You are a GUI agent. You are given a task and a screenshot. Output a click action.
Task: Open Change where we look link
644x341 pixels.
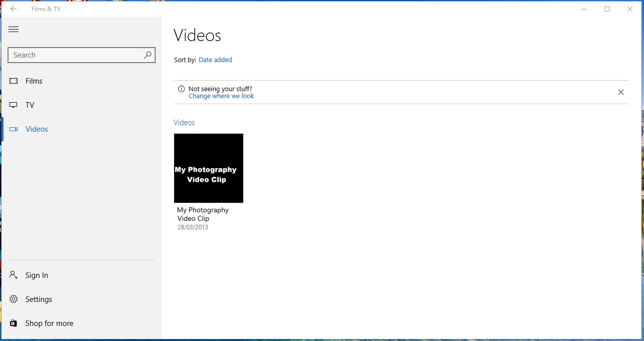pyautogui.click(x=221, y=96)
